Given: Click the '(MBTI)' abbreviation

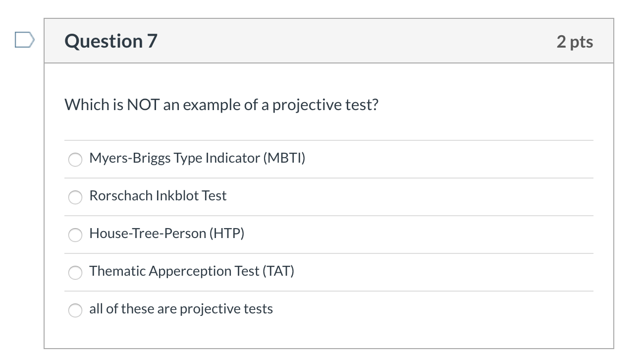Looking at the screenshot, I should (x=284, y=158).
